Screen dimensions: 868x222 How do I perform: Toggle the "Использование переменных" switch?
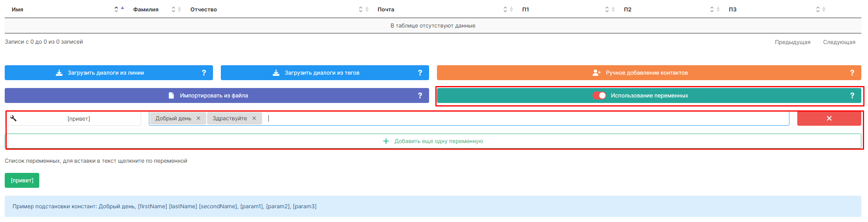coord(599,95)
